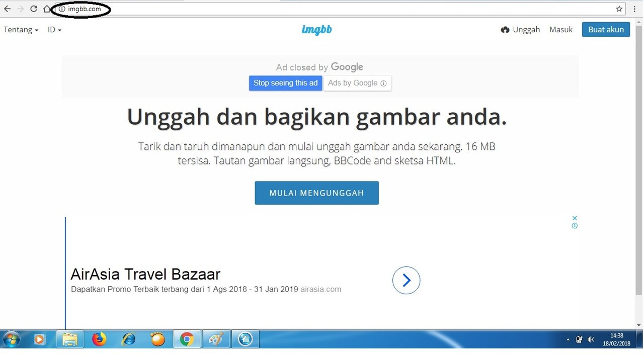The image size is (644, 362).
Task: Click the browser forward arrow
Action: pos(20,9)
